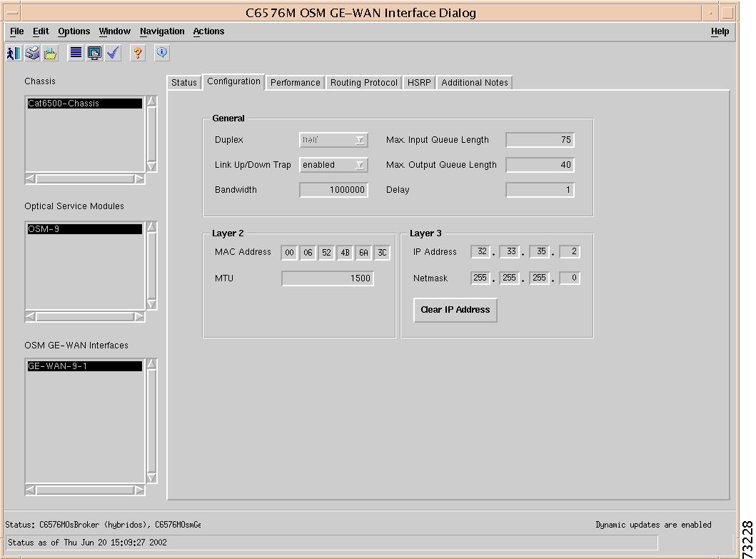Click the Delay input field
Image resolution: width=756 pixels, height=559 pixels.
[540, 190]
